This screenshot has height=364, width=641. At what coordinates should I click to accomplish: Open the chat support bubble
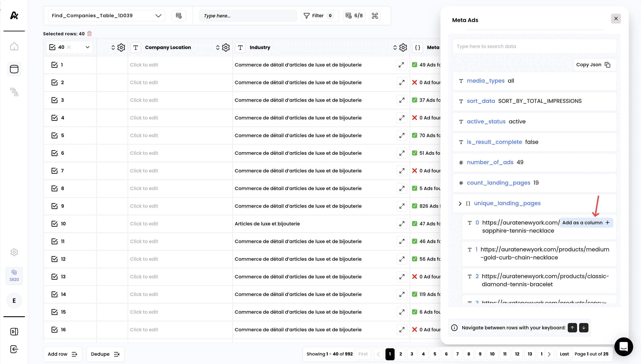click(624, 347)
